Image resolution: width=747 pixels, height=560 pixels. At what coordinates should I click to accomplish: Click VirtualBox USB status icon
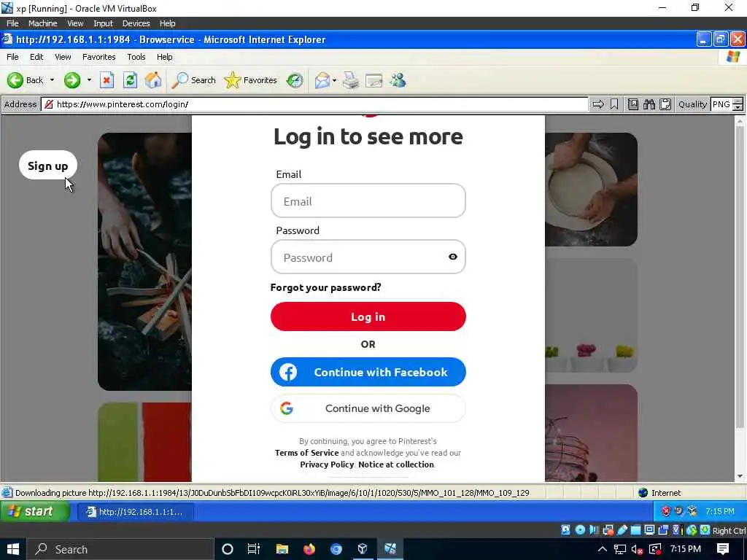(622, 530)
